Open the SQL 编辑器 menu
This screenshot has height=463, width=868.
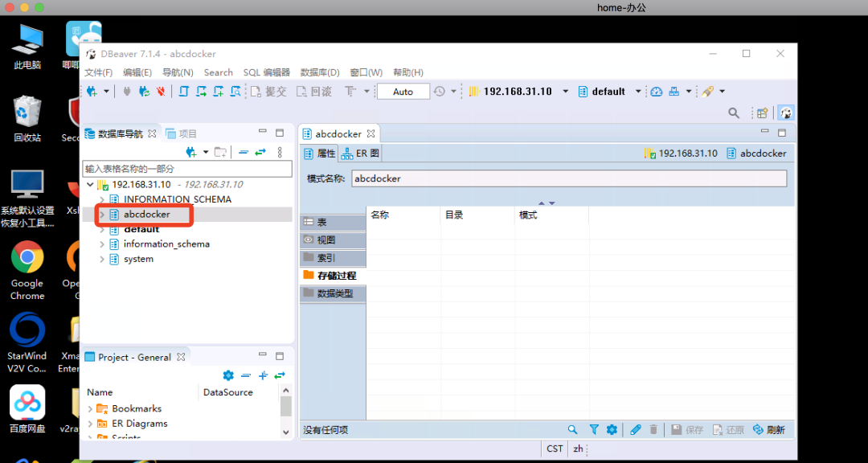click(266, 72)
